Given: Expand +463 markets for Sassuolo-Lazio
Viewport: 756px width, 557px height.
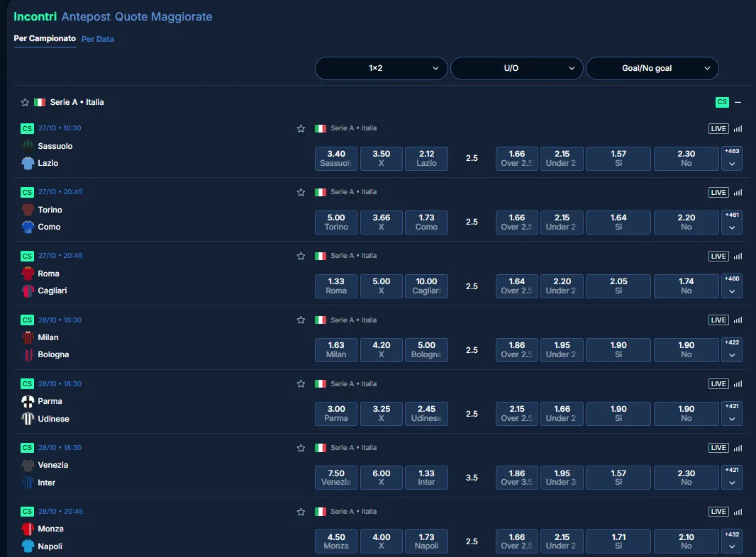Looking at the screenshot, I should pyautogui.click(x=732, y=159).
